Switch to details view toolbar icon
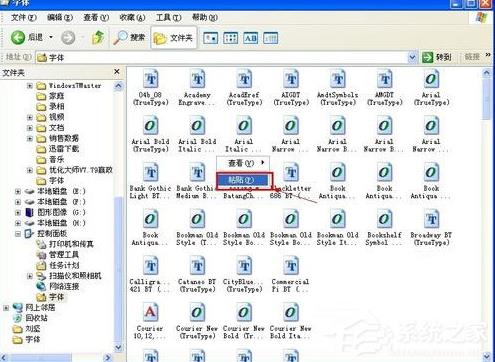Screen dimensions: 495x362 pyautogui.click(x=271, y=38)
